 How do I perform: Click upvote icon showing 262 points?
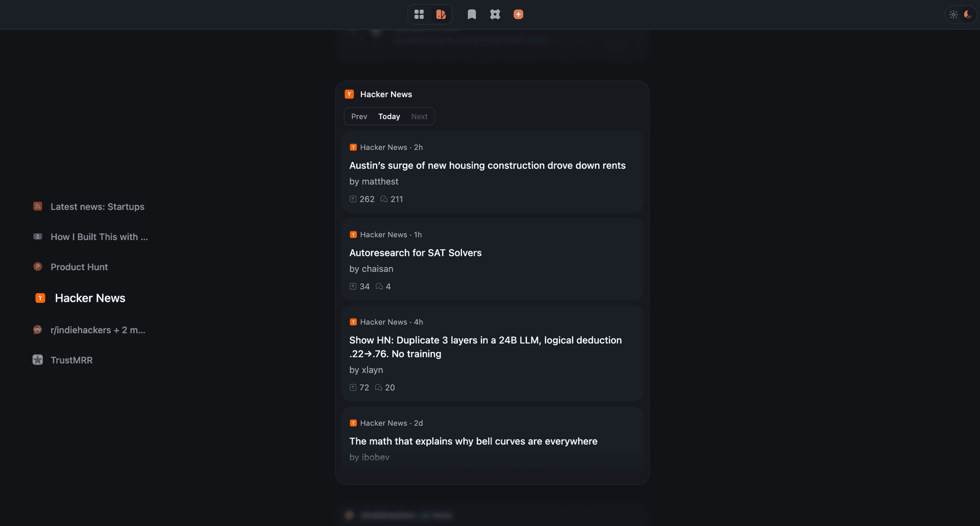click(x=353, y=199)
